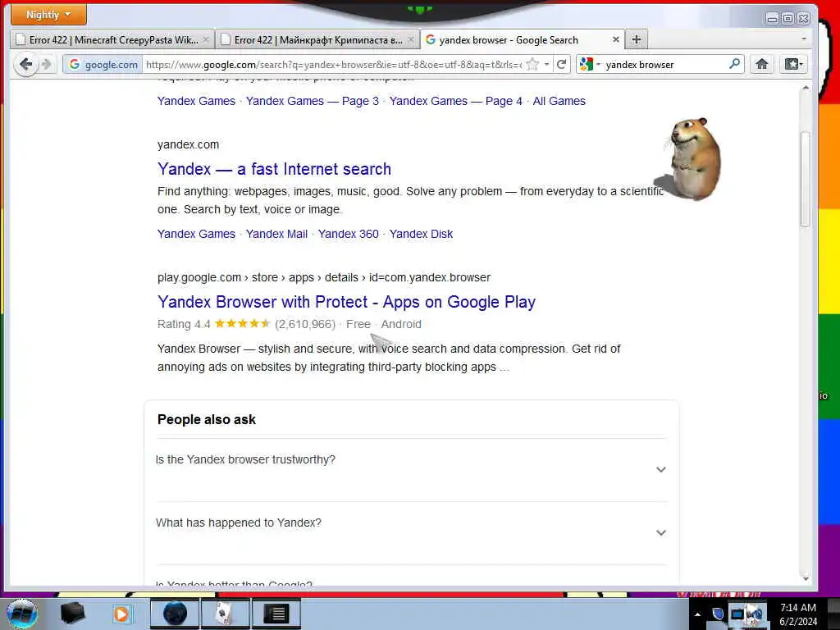
Task: Click the scrollbar down arrow
Action: click(806, 578)
